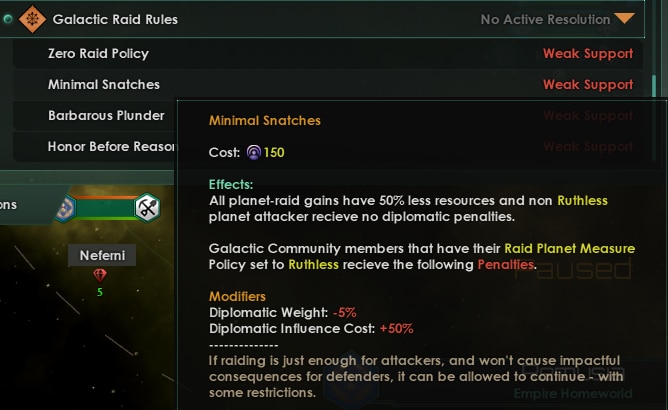Collapse Galactic Raid Rules with the orange arrow
Image resolution: width=668 pixels, height=410 pixels.
point(625,19)
